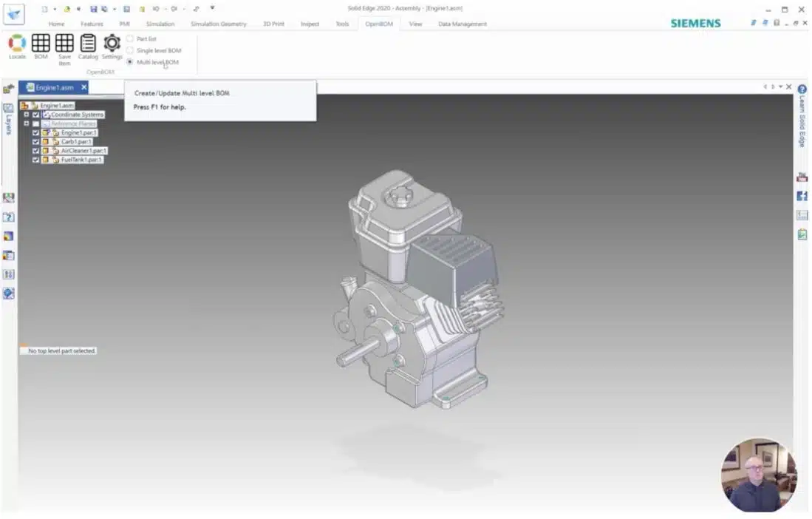This screenshot has height=519, width=812.
Task: Select the Part list radio button
Action: (130, 39)
